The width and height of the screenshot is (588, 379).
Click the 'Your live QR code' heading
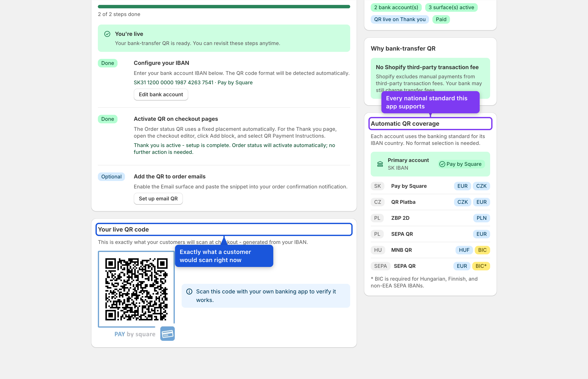click(123, 229)
